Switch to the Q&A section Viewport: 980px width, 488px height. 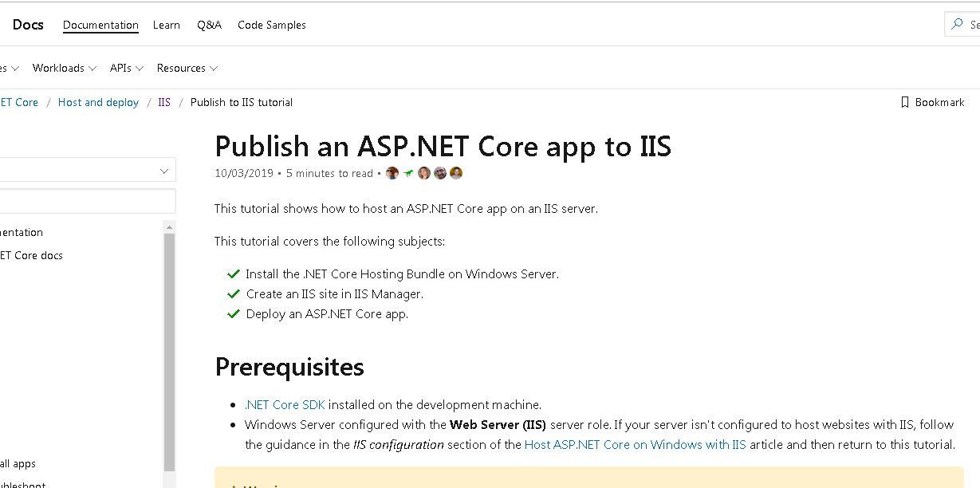(209, 25)
